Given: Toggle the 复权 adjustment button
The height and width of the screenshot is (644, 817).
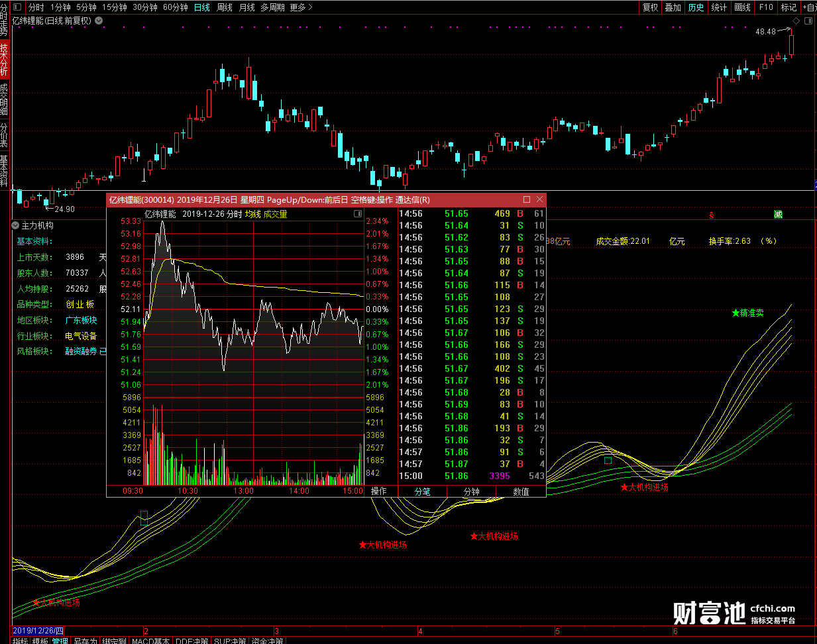Looking at the screenshot, I should pos(651,7).
